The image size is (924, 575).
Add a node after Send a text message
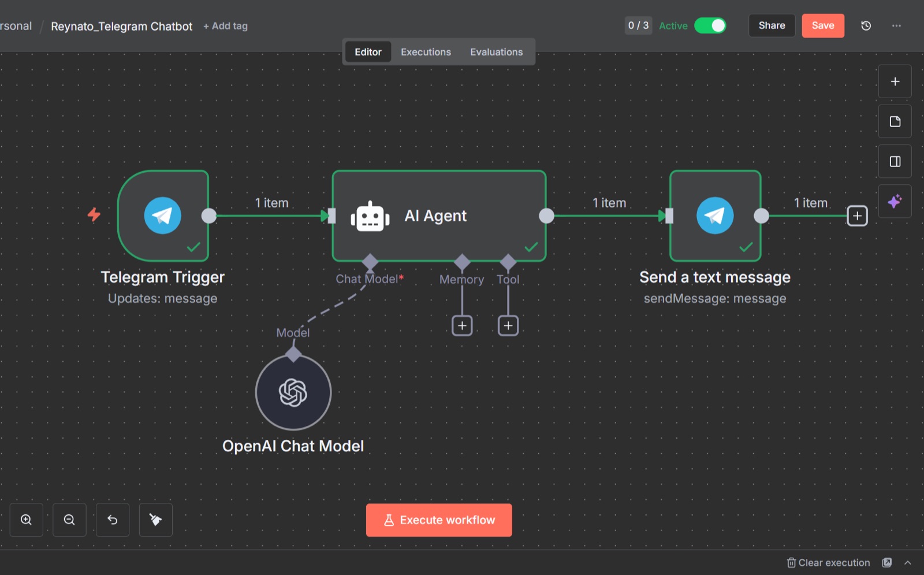click(x=858, y=216)
